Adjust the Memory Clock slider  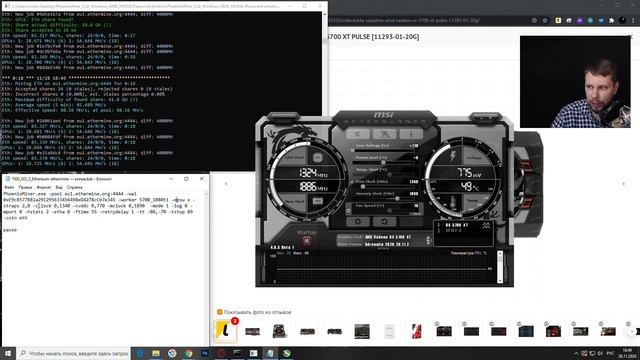point(384,198)
